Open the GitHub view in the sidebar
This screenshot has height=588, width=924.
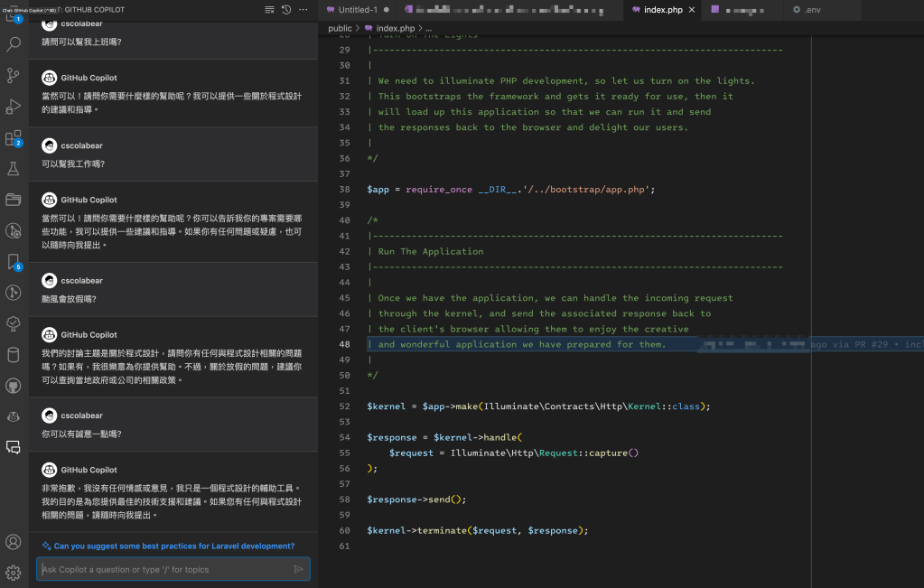(13, 385)
